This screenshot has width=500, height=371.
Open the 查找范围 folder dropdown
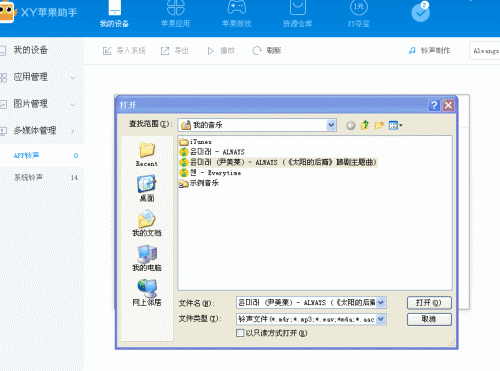click(331, 125)
